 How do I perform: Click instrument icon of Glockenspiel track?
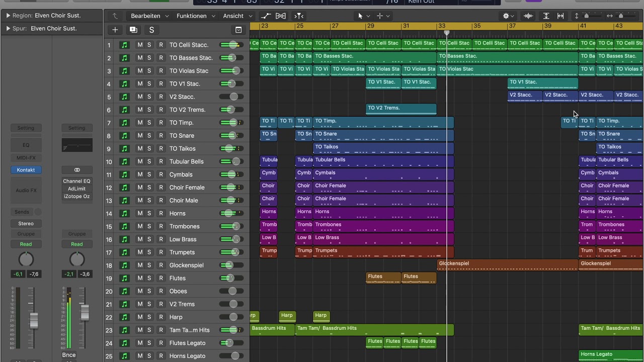(124, 265)
